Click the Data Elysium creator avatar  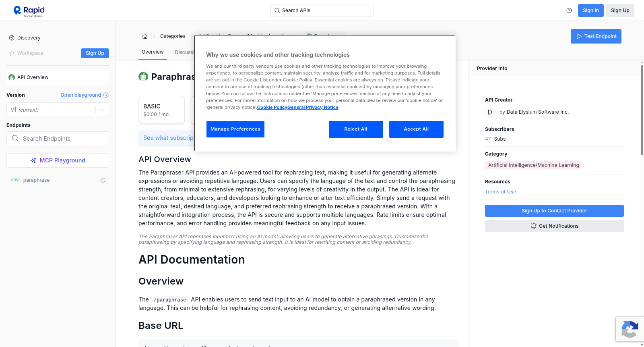[x=490, y=112]
